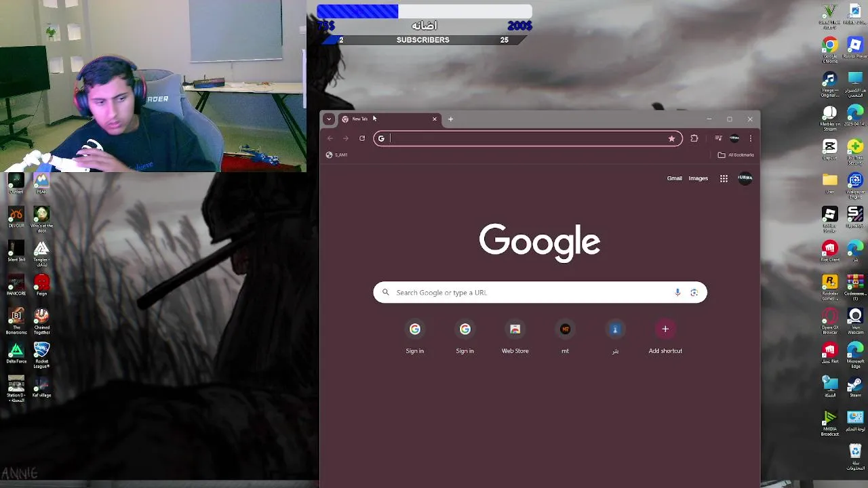Launch Delta Force from the desktop
868x488 pixels.
click(x=16, y=353)
